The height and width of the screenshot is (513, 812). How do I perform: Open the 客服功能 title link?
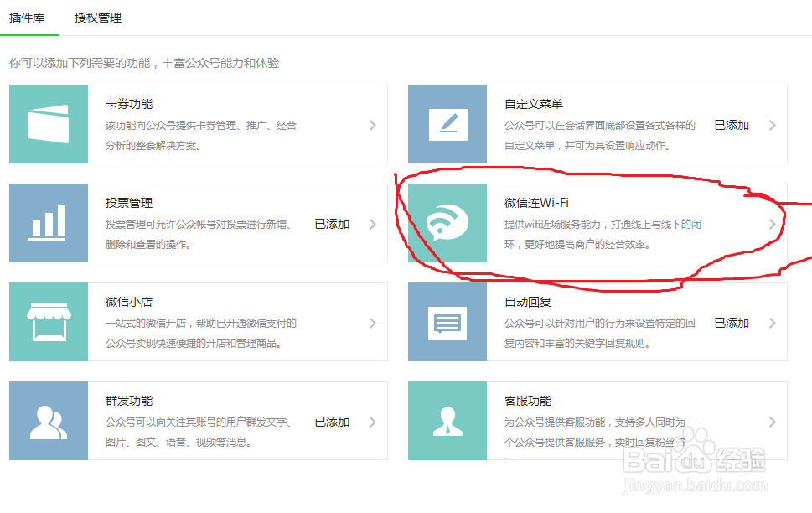(528, 401)
